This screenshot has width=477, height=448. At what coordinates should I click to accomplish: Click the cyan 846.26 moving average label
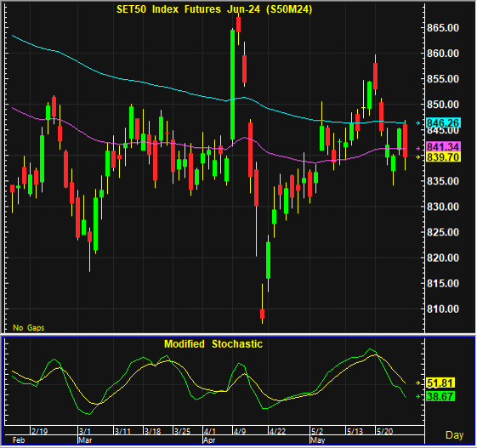click(443, 123)
